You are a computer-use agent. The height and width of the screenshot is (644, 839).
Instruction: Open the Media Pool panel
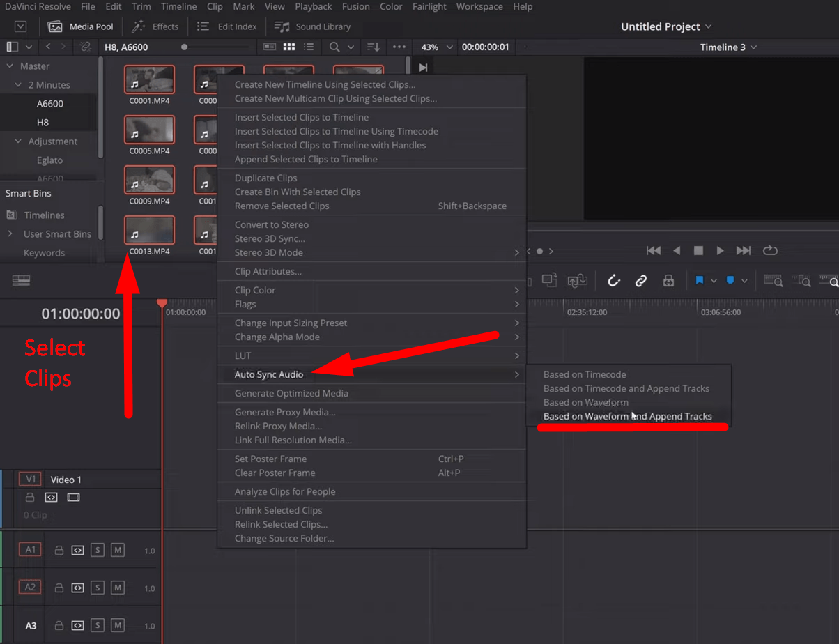[x=80, y=26]
